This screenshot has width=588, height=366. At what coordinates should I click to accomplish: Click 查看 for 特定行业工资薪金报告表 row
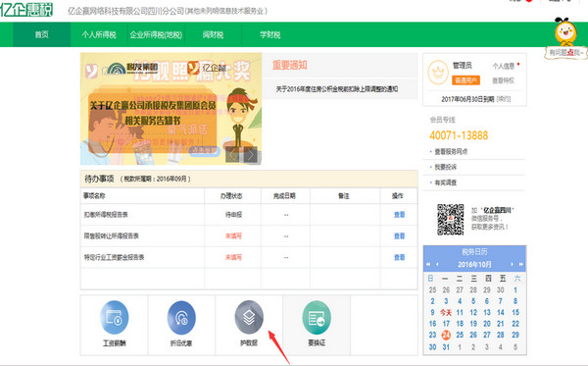400,257
